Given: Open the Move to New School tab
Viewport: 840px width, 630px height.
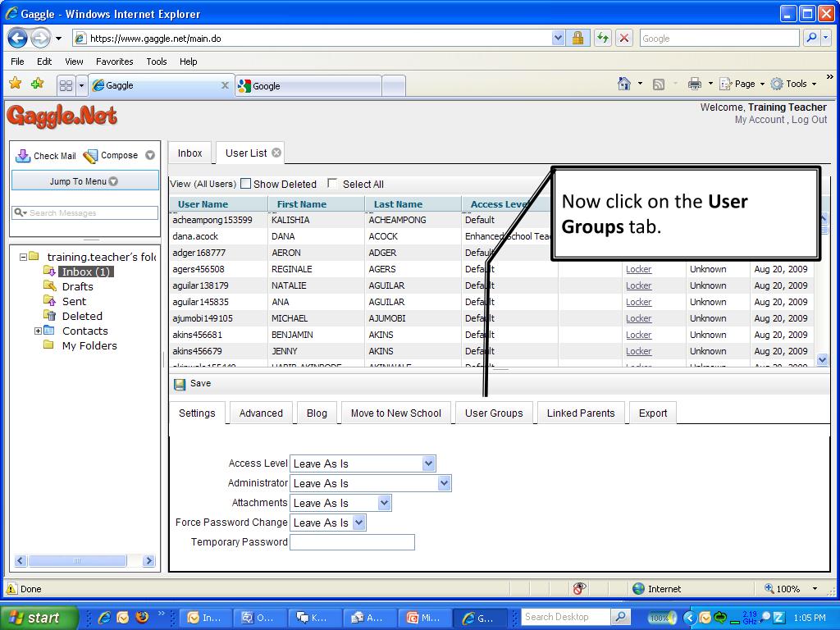Looking at the screenshot, I should (396, 413).
